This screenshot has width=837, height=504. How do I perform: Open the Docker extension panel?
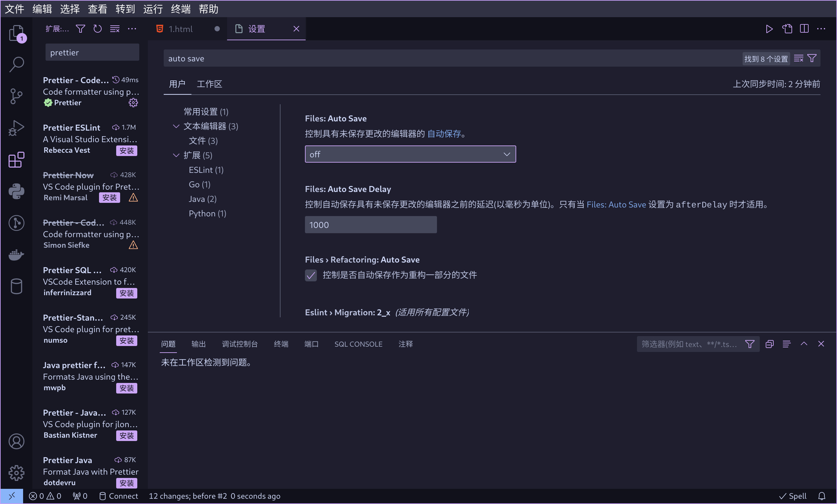tap(16, 255)
